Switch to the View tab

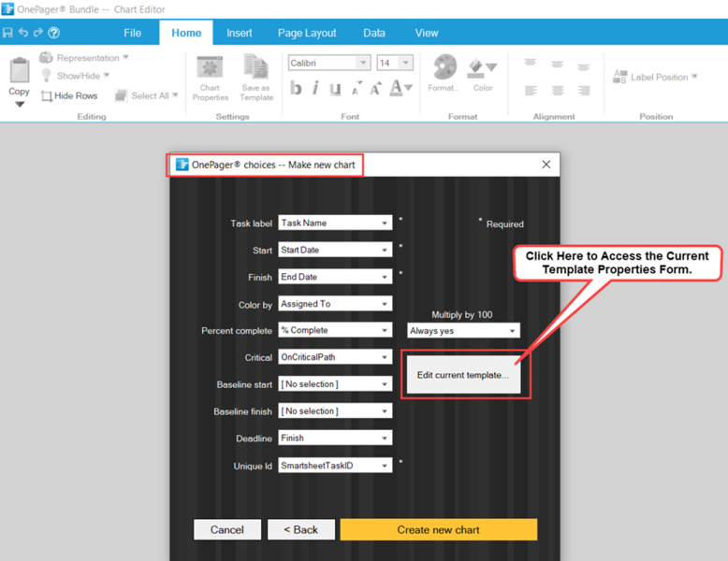[x=427, y=33]
